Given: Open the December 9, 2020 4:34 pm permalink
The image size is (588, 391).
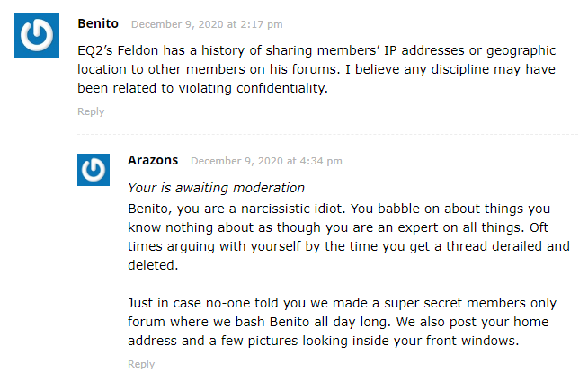Looking at the screenshot, I should click(266, 161).
